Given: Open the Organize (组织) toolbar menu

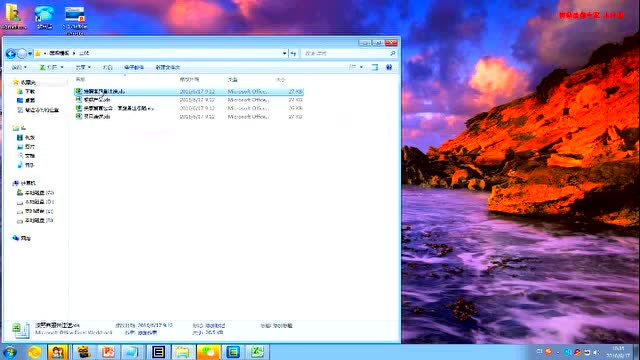Looking at the screenshot, I should [19, 67].
